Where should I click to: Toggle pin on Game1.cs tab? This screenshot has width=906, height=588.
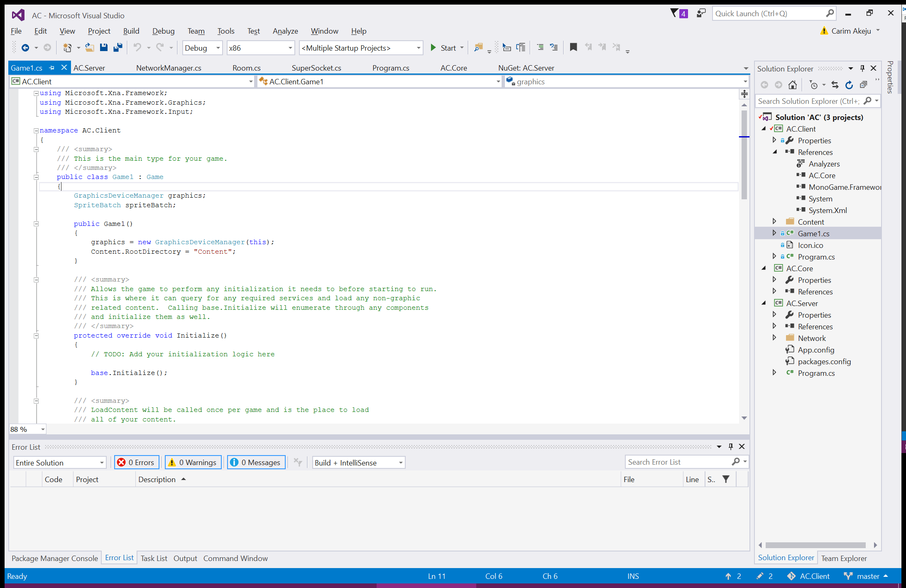pos(51,68)
